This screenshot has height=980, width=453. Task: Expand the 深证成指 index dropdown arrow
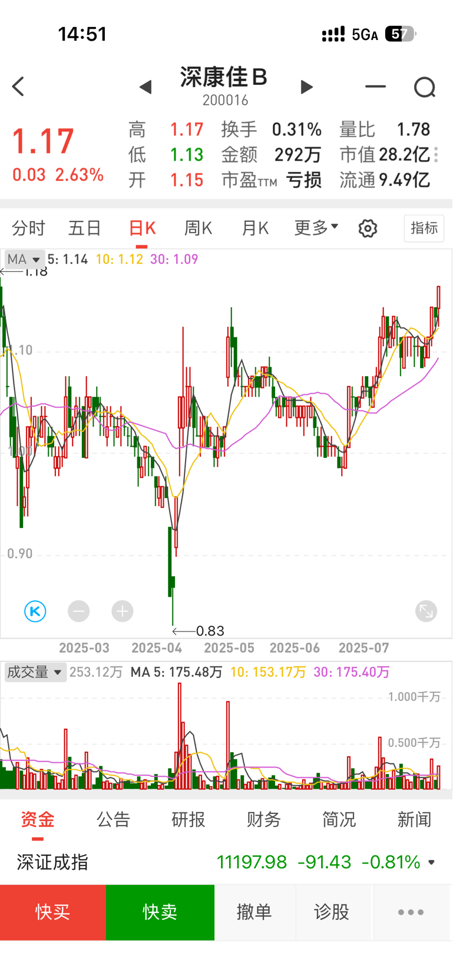click(x=432, y=862)
